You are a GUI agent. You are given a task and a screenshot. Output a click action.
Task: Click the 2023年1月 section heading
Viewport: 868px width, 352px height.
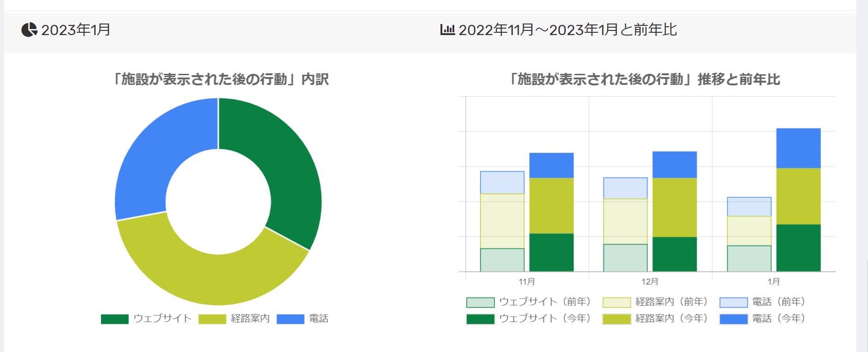click(x=76, y=30)
